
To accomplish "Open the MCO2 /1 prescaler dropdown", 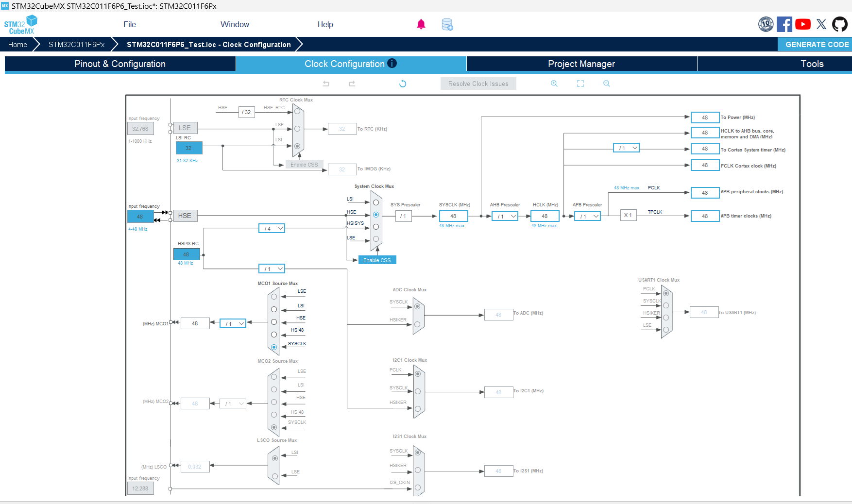I will pos(233,403).
